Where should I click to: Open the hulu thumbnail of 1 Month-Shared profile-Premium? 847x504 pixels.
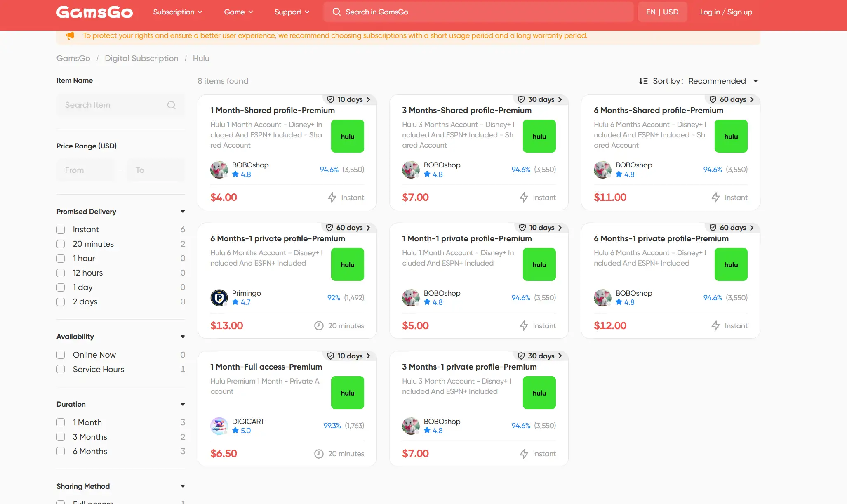pyautogui.click(x=348, y=136)
